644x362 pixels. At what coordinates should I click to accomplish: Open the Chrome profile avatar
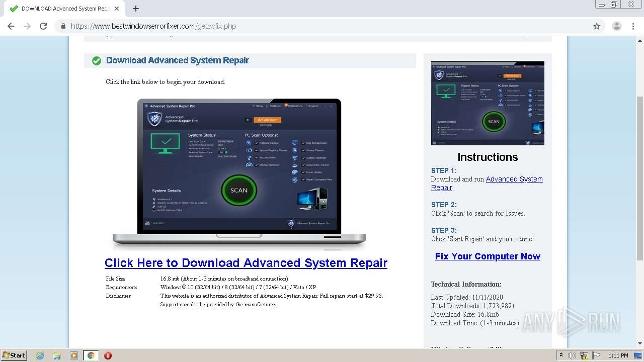coord(617,26)
